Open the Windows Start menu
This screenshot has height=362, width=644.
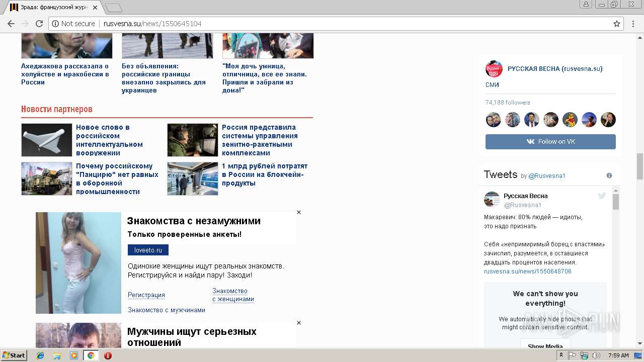[14, 355]
